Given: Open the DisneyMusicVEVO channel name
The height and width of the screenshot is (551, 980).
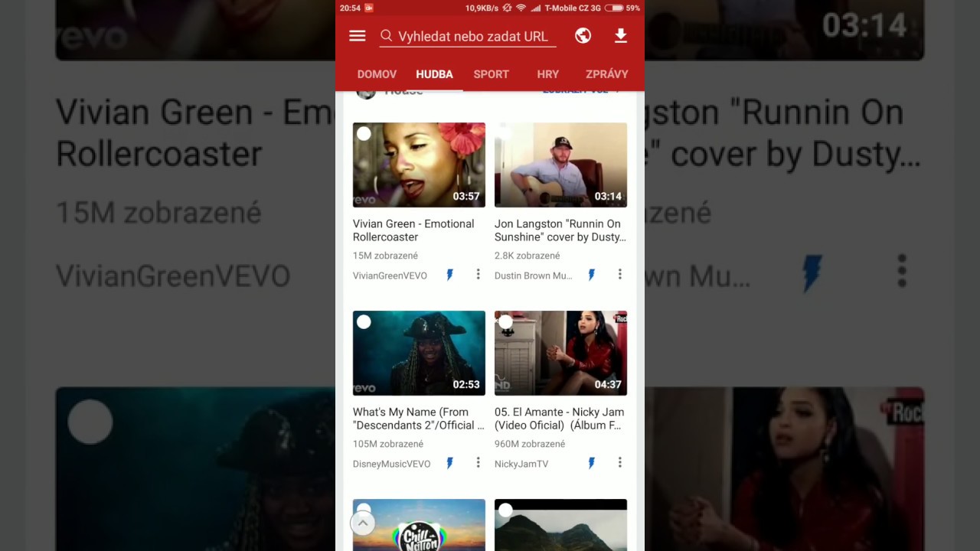Looking at the screenshot, I should coord(391,464).
